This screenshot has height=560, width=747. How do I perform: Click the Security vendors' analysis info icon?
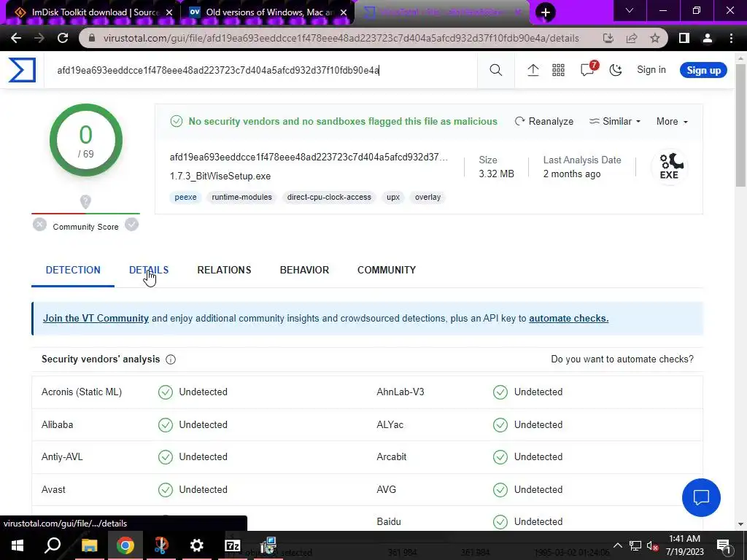[171, 359]
